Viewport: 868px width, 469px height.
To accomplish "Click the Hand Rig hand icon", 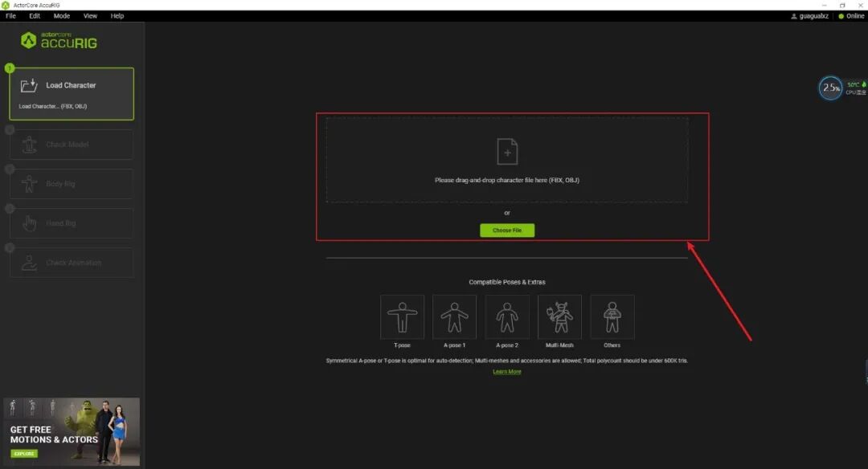I will (x=30, y=223).
